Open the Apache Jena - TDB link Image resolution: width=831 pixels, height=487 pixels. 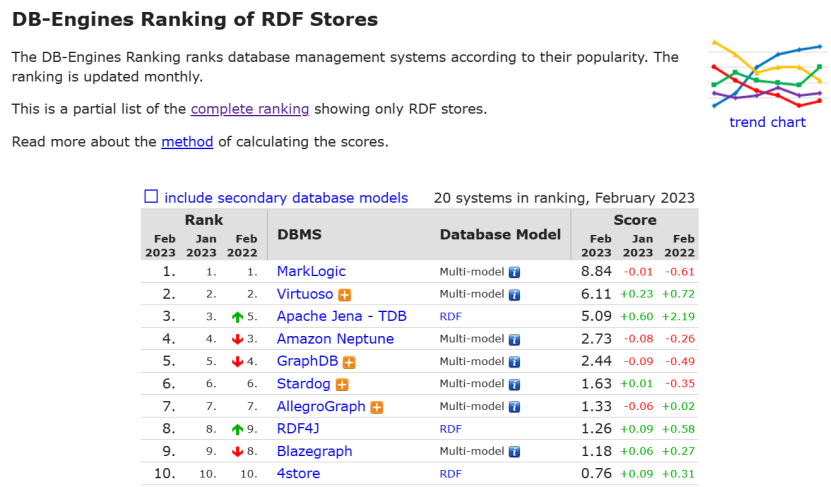341,316
